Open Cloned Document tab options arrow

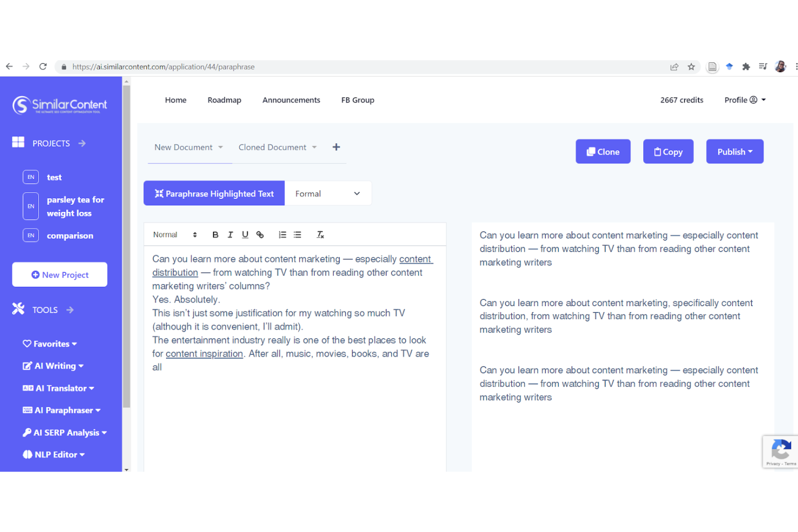tap(314, 147)
